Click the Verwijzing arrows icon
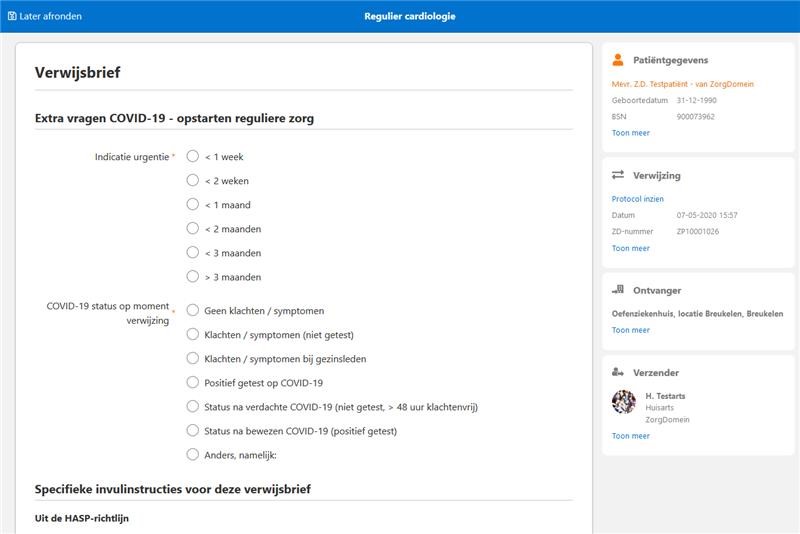 [618, 175]
